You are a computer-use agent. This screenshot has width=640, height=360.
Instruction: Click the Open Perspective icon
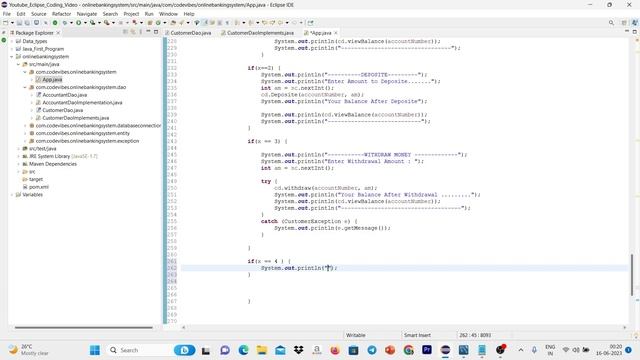coord(624,23)
